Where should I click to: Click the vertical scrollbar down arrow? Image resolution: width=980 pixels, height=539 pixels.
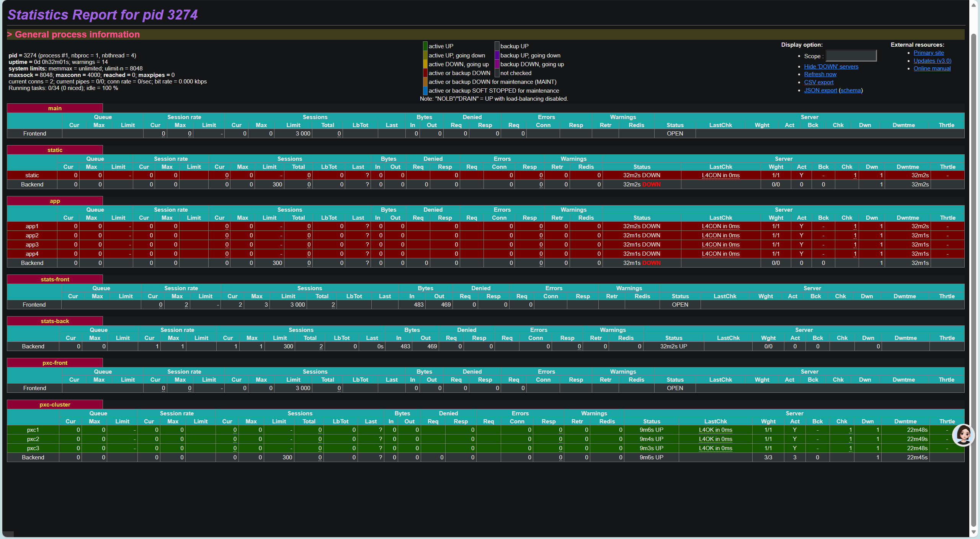pyautogui.click(x=974, y=532)
